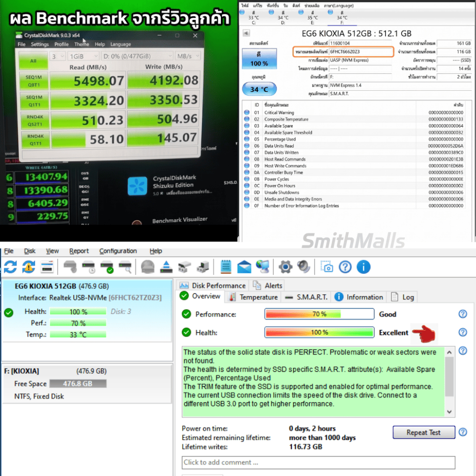Viewport: 476px width, 476px height.
Task: Click the blue 100 % health status button
Action: click(x=259, y=59)
